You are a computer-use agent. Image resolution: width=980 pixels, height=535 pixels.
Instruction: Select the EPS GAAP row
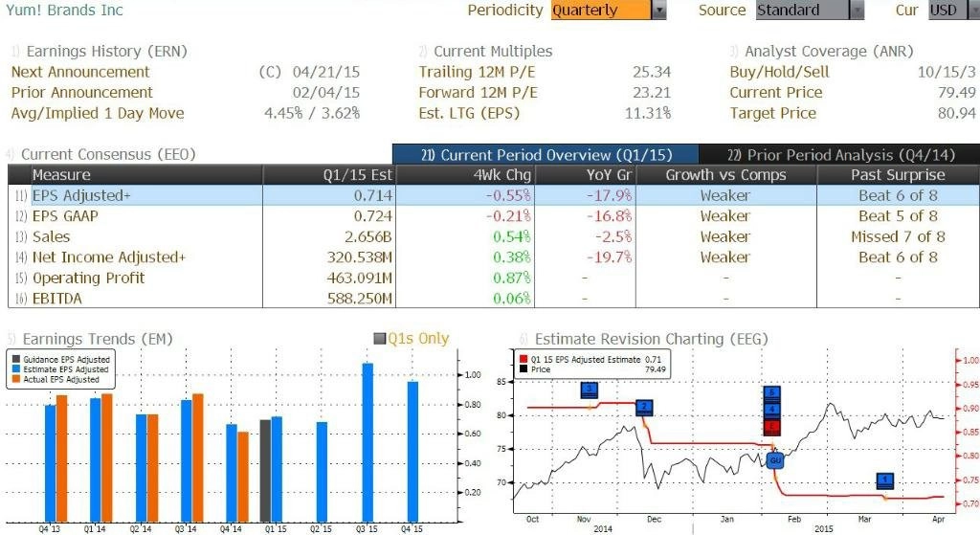coord(494,216)
